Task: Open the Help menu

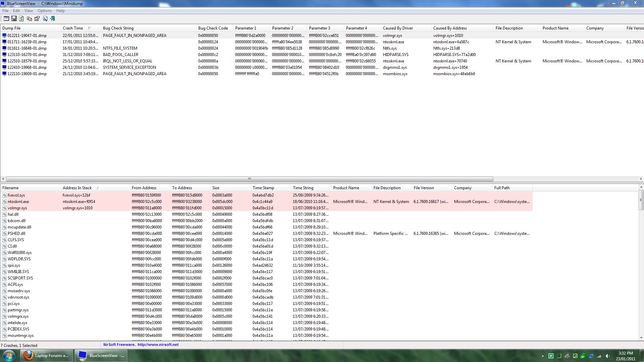Action: coord(60,11)
